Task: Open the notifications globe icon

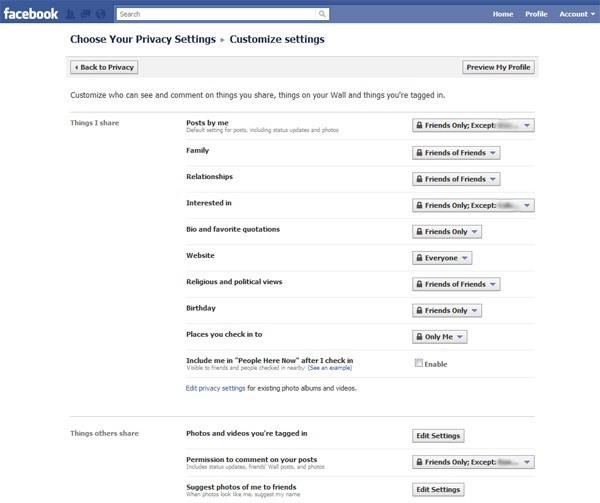Action: tap(100, 15)
